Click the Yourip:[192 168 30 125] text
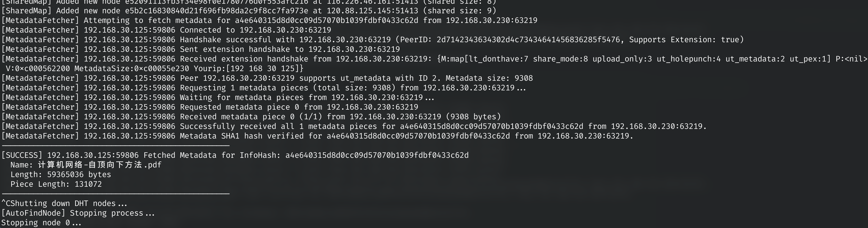This screenshot has width=868, height=228. point(248,68)
